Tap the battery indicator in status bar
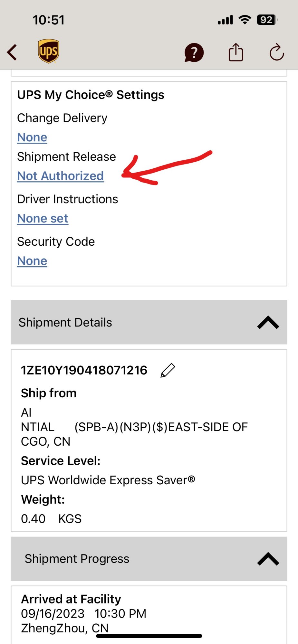The width and height of the screenshot is (298, 644). (x=267, y=20)
